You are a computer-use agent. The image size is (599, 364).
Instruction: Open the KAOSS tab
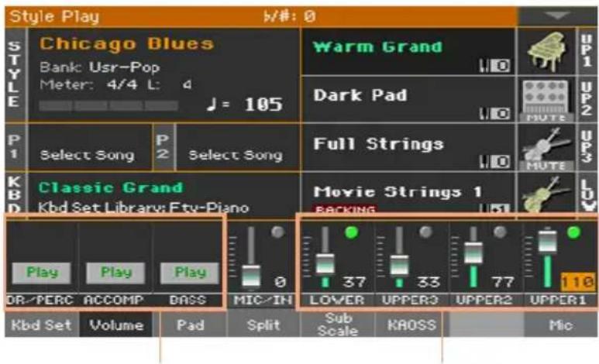tap(411, 325)
